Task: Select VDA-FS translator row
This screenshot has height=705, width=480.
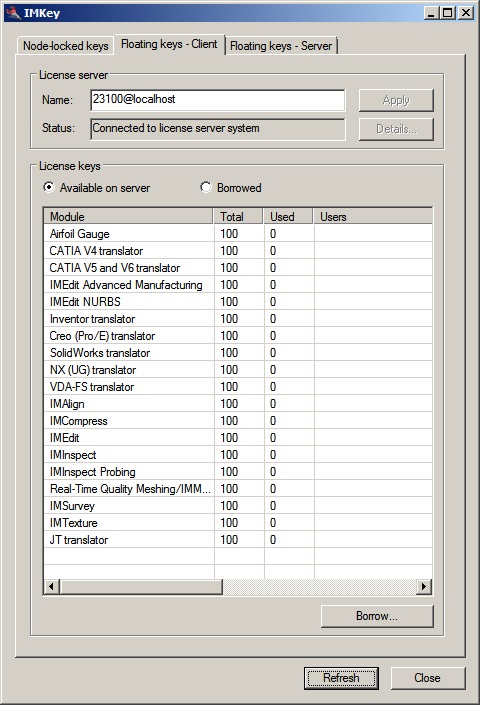Action: pyautogui.click(x=238, y=387)
